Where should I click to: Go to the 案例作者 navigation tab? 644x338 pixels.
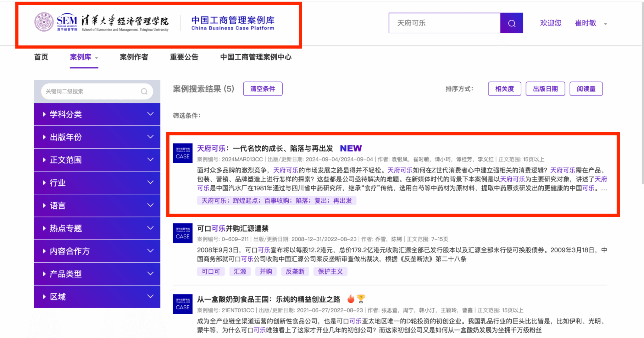pos(134,57)
